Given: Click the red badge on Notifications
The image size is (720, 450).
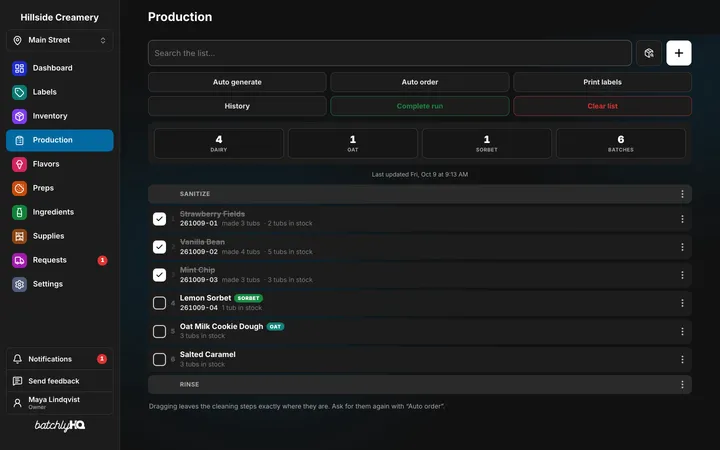Looking at the screenshot, I should click(x=102, y=359).
